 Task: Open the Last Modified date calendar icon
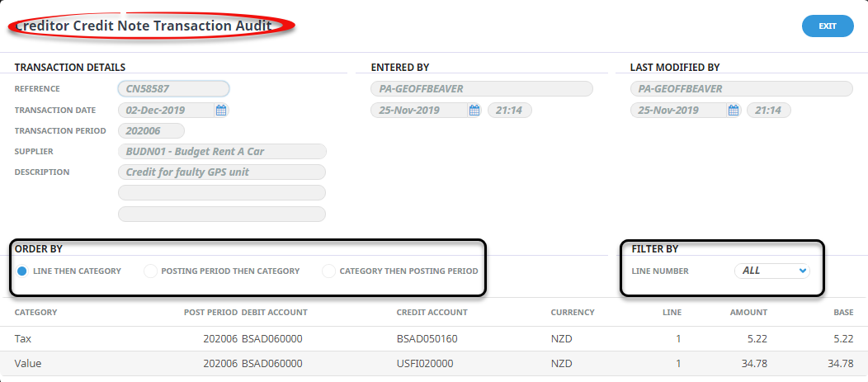coord(734,111)
